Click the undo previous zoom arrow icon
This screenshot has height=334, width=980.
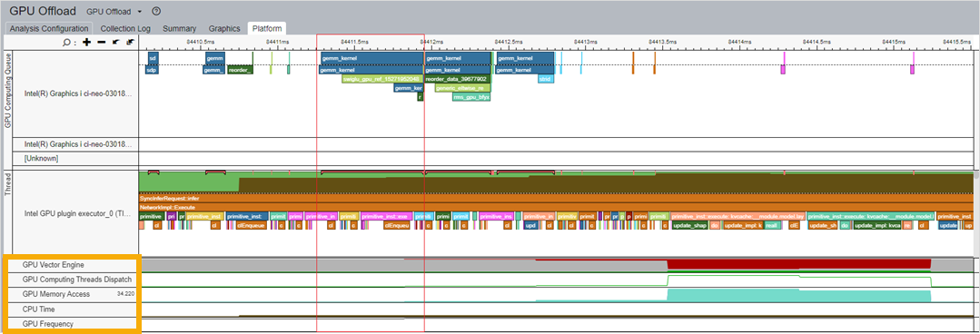point(115,42)
